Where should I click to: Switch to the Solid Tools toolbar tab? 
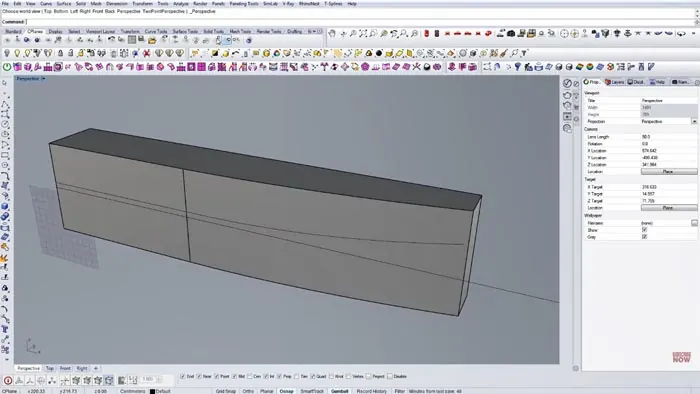(x=213, y=31)
